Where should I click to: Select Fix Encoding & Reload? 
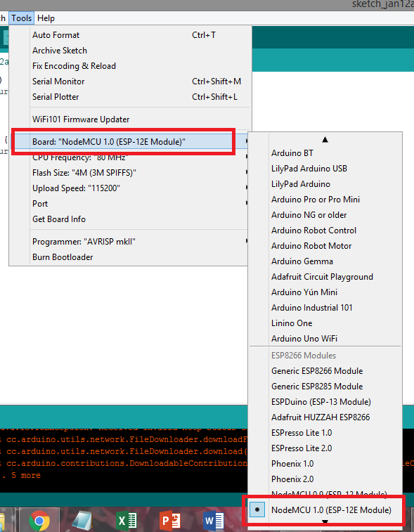point(130,66)
